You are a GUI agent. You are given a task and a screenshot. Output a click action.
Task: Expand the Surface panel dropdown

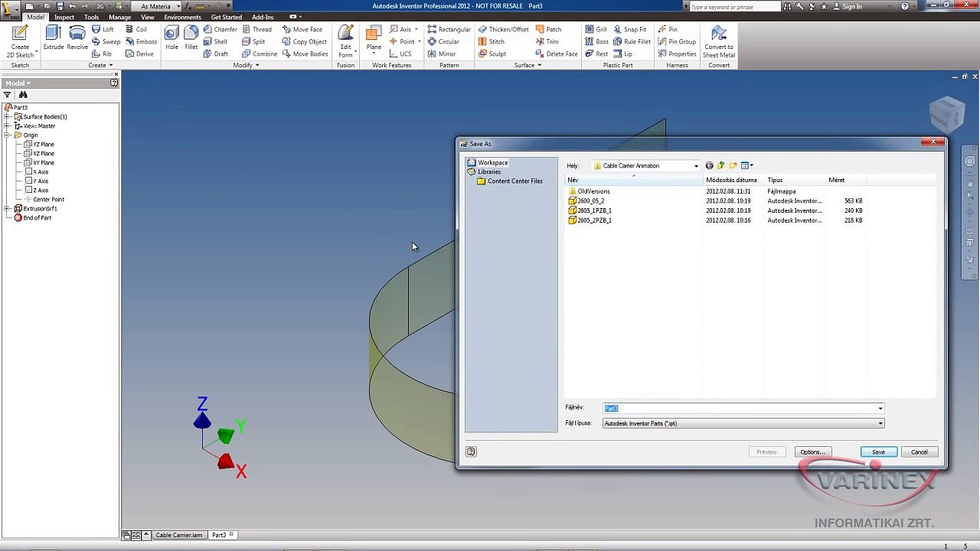(x=528, y=65)
